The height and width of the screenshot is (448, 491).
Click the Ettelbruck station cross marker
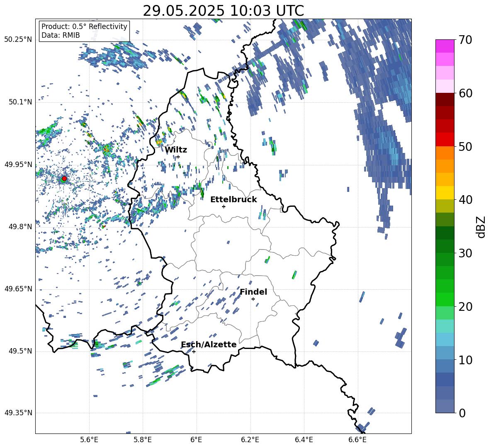point(224,206)
